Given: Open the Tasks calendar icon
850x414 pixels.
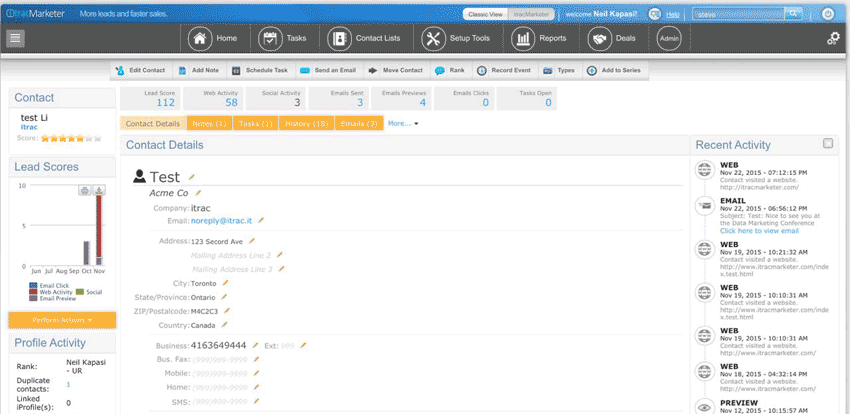Looking at the screenshot, I should point(269,38).
